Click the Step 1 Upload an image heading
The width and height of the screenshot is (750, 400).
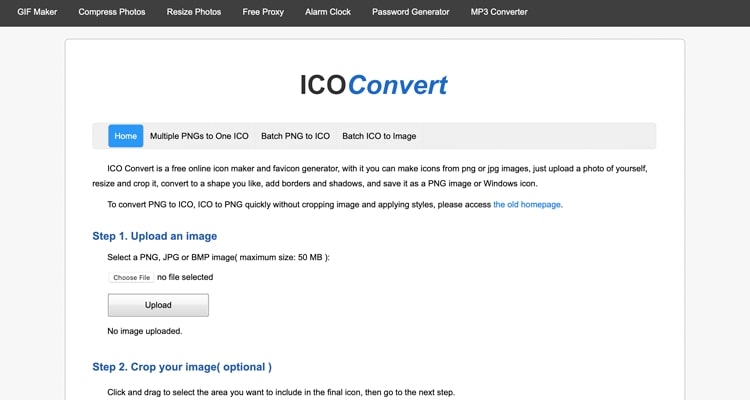point(154,236)
